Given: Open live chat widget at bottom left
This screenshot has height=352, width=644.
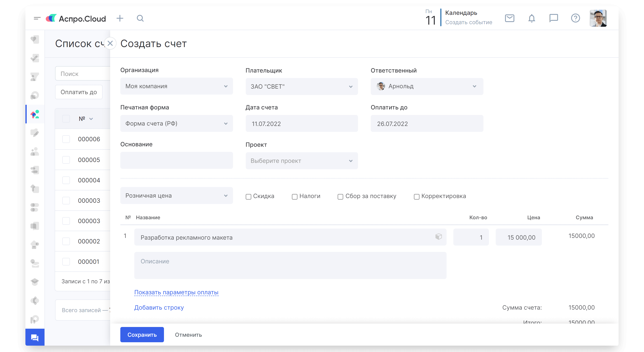Looking at the screenshot, I should click(35, 338).
